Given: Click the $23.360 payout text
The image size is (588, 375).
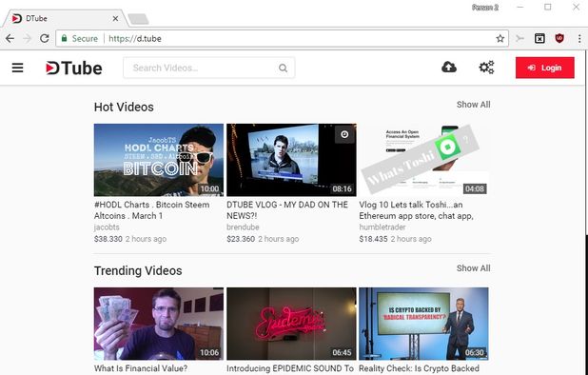Looking at the screenshot, I should (x=241, y=239).
